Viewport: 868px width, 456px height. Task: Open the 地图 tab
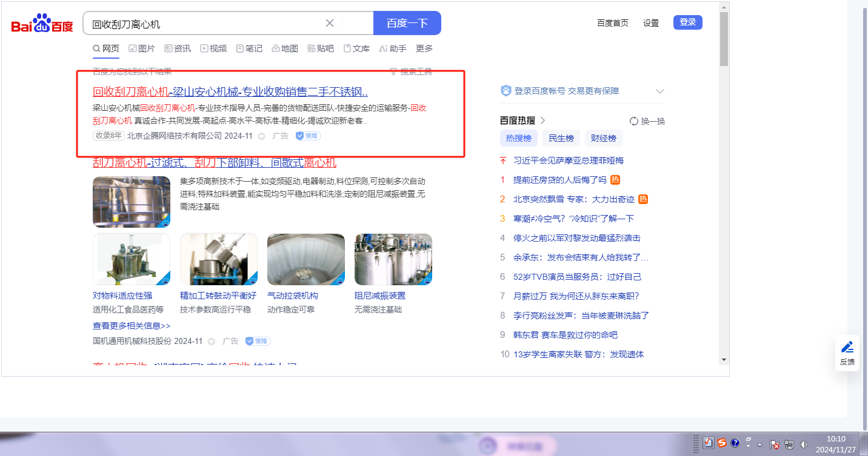click(285, 48)
